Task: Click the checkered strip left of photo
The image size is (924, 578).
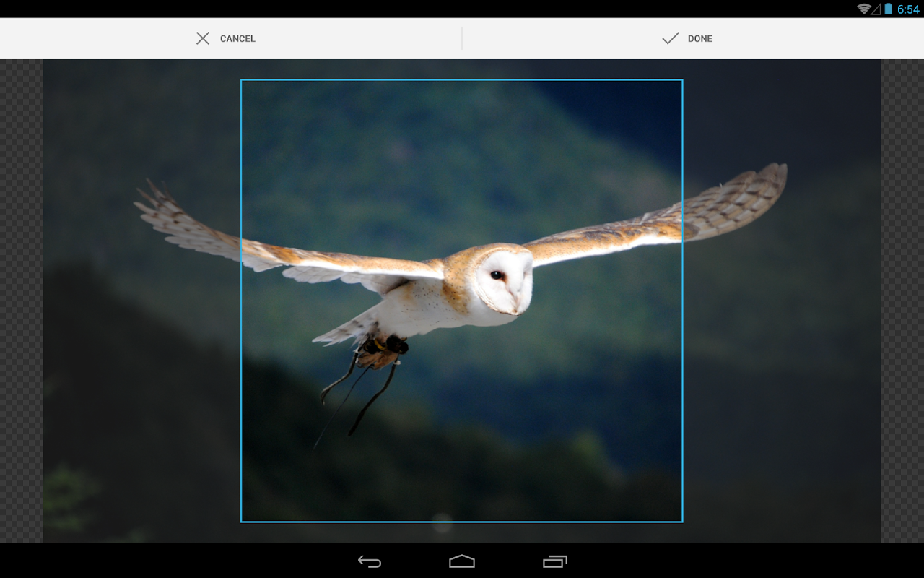Action: 21,300
